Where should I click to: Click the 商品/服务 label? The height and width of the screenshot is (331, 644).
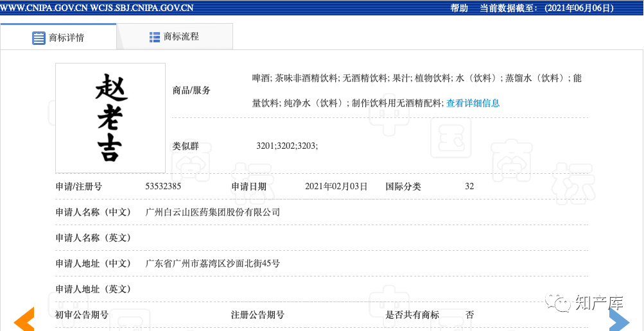click(x=191, y=90)
